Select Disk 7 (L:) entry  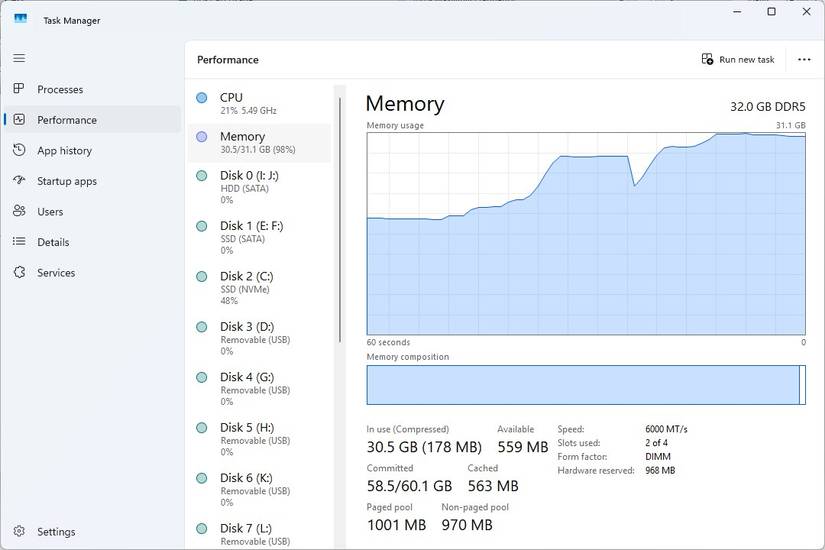point(259,534)
